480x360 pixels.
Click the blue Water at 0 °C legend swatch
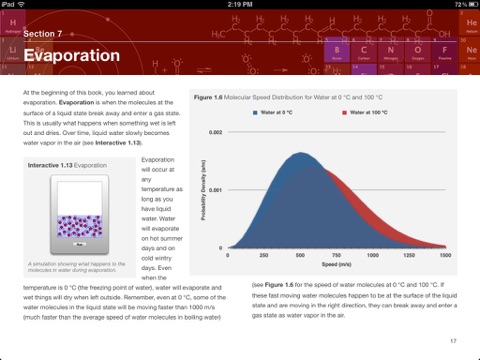click(255, 113)
